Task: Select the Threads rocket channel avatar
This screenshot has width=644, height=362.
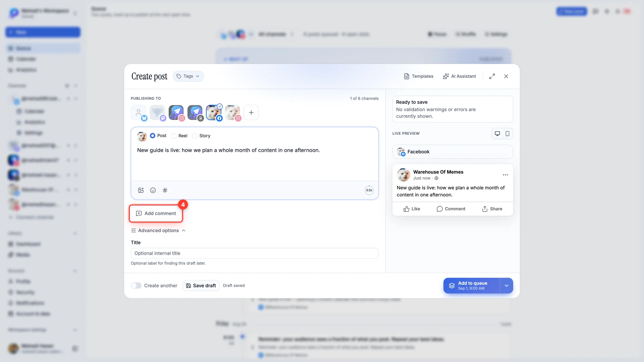Action: point(195,113)
